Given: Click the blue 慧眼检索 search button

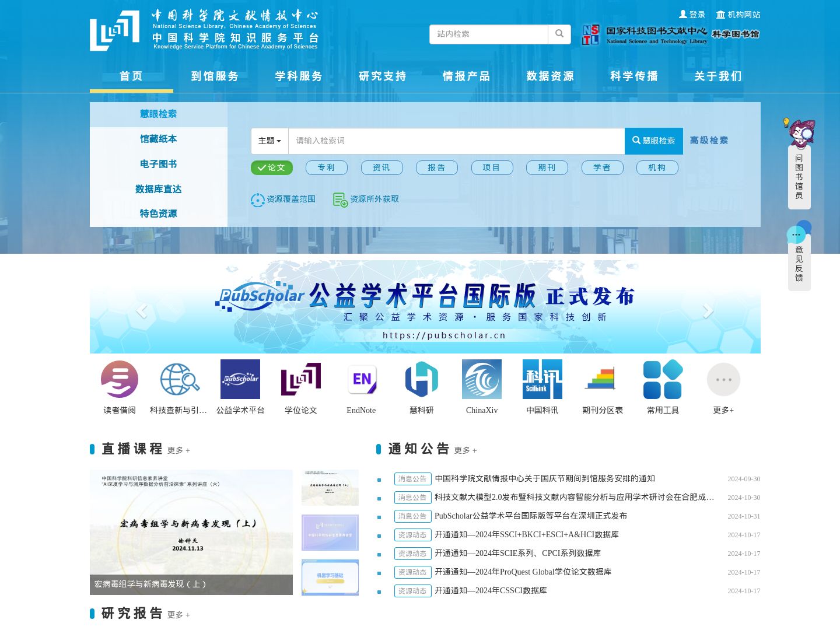Looking at the screenshot, I should [x=654, y=141].
